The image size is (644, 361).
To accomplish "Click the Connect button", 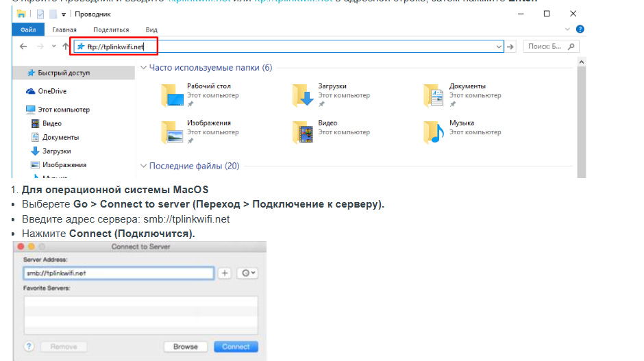I will (236, 347).
